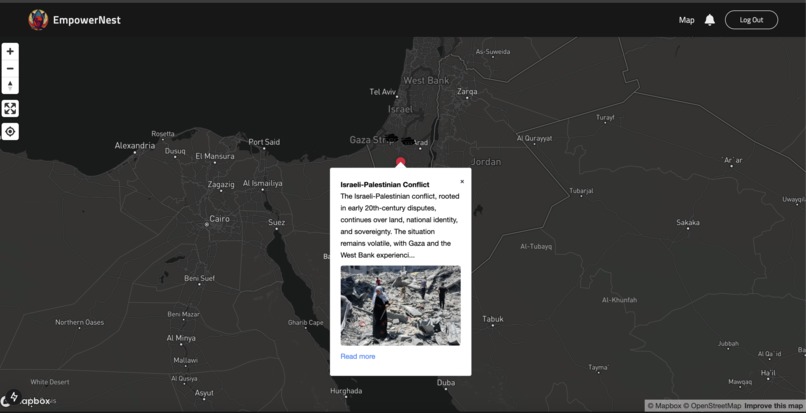Click the Hurghada city label

coord(346,391)
